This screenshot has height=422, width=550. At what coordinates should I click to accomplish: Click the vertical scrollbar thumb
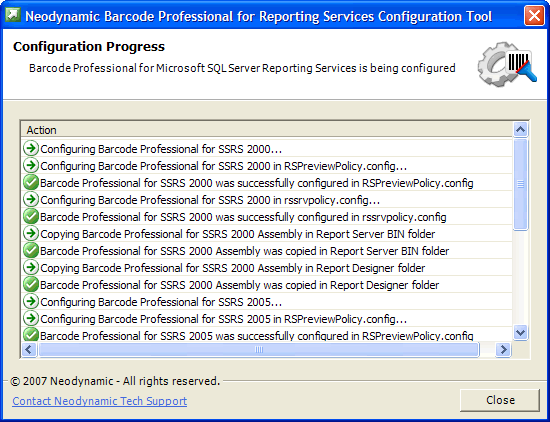(521, 184)
